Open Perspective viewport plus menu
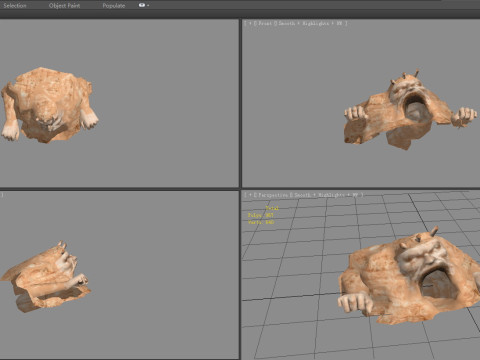 (x=250, y=195)
